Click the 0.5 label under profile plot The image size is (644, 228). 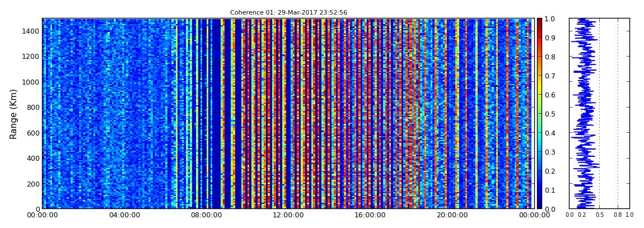(599, 215)
